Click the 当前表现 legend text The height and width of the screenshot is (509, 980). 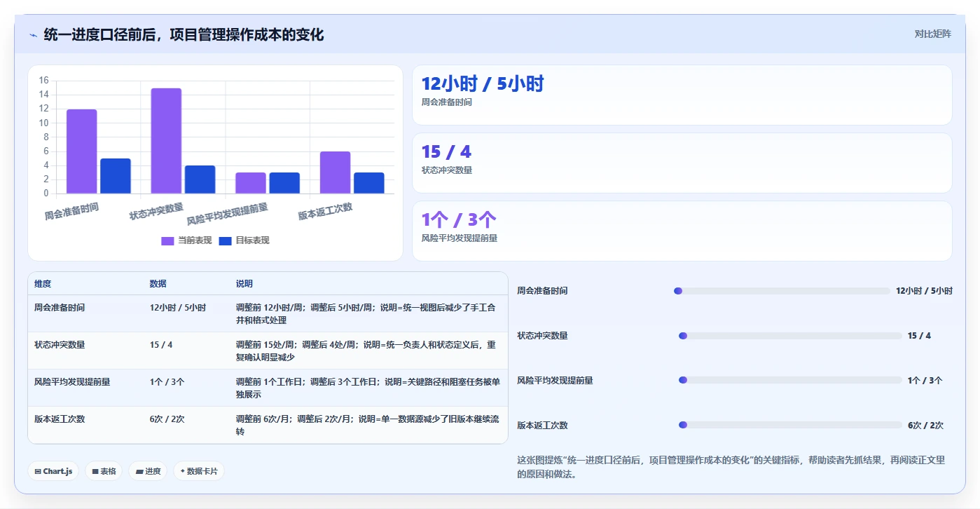pyautogui.click(x=195, y=240)
